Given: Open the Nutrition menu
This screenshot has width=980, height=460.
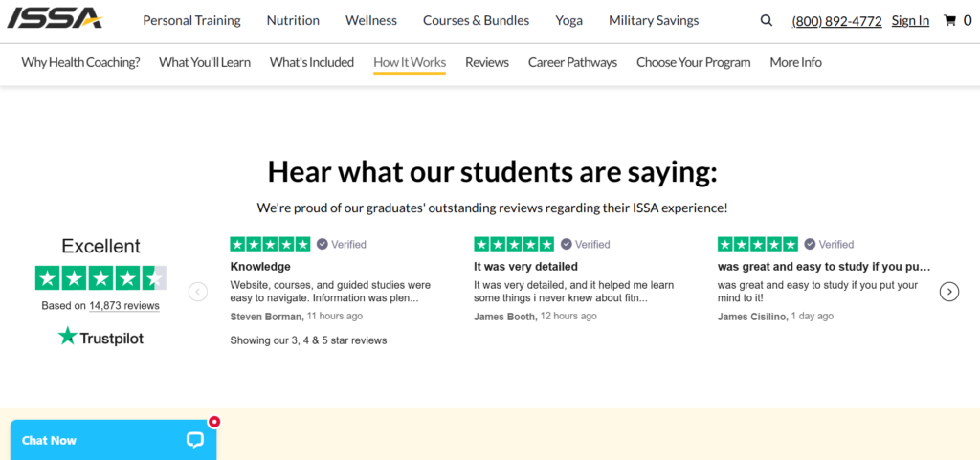Looking at the screenshot, I should tap(293, 21).
